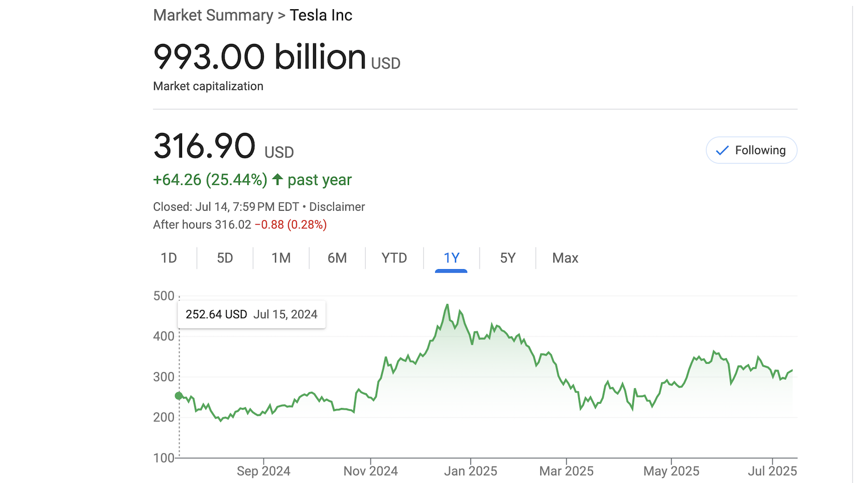Open the 5Y price history

pos(508,258)
